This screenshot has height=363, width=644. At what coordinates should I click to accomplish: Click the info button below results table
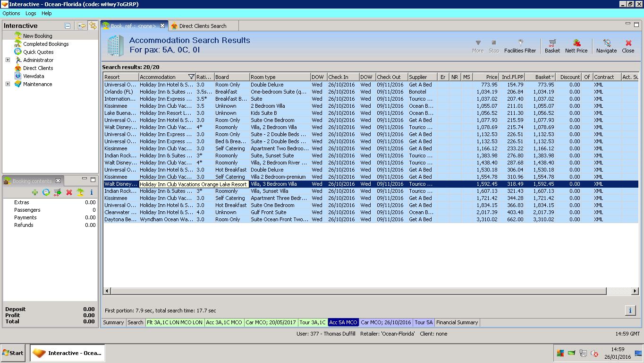(630, 311)
